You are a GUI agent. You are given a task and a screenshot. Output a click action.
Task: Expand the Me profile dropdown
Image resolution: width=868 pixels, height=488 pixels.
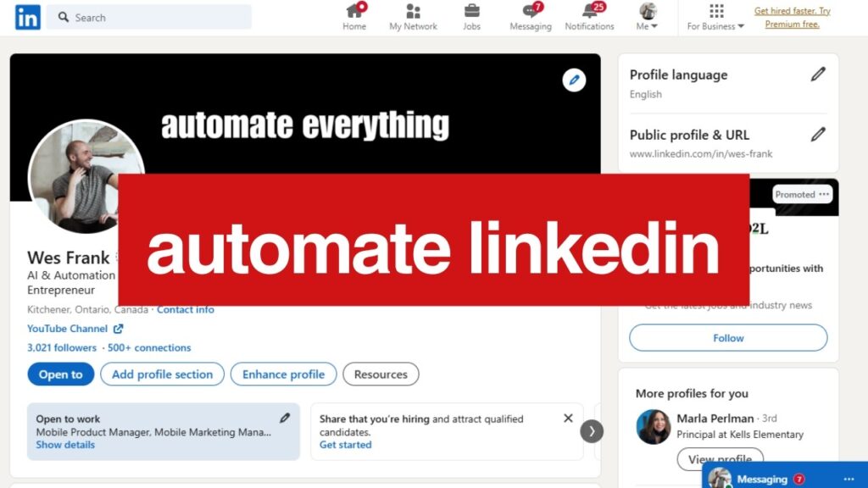coord(648,17)
